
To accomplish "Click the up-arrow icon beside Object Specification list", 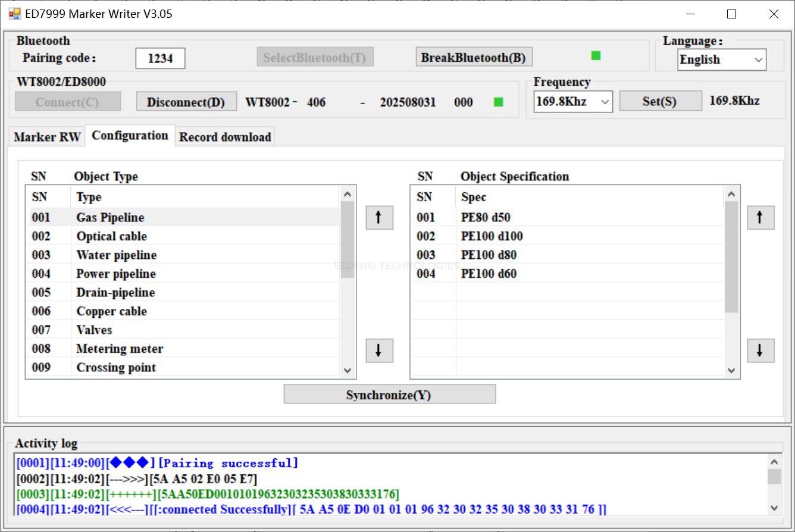I will tap(760, 217).
